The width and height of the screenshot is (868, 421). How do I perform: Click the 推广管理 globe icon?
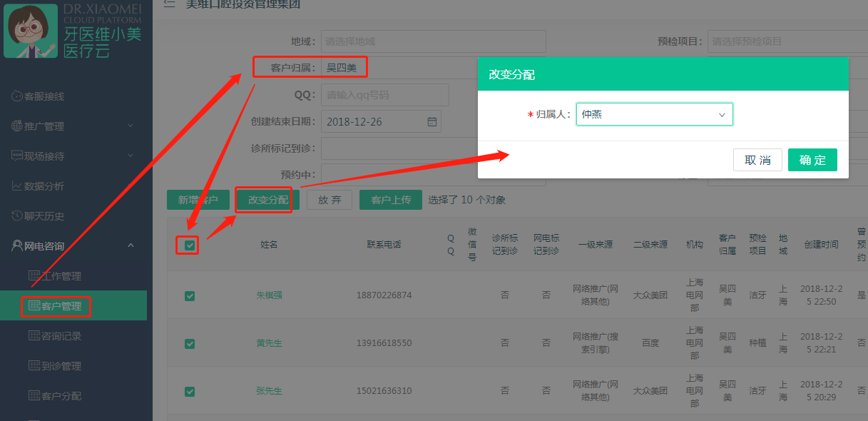pos(17,126)
